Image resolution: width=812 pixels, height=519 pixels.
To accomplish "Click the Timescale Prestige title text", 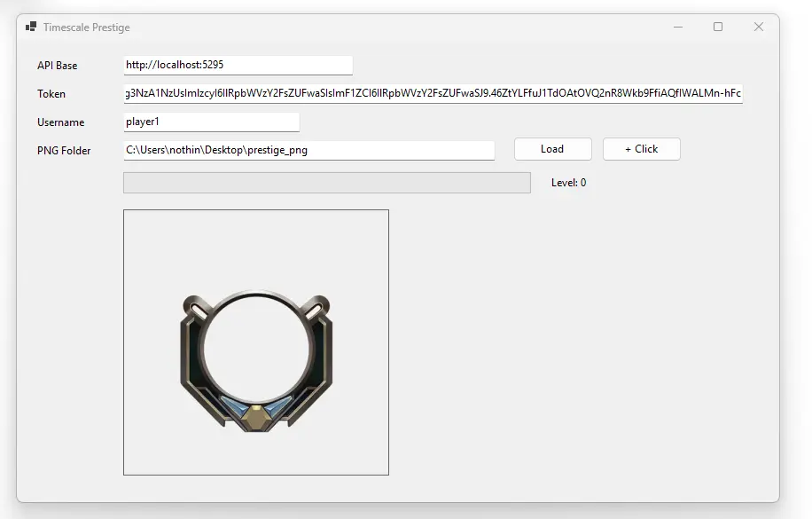I will coord(86,28).
